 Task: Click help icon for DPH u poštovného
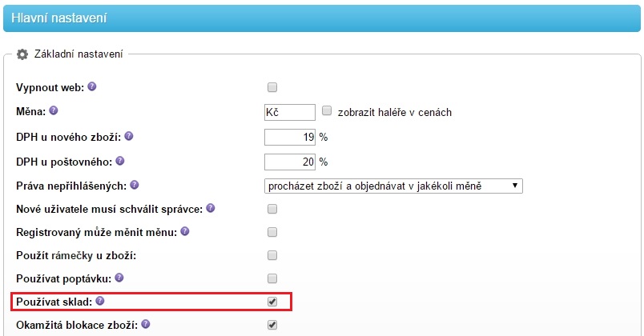tap(127, 160)
